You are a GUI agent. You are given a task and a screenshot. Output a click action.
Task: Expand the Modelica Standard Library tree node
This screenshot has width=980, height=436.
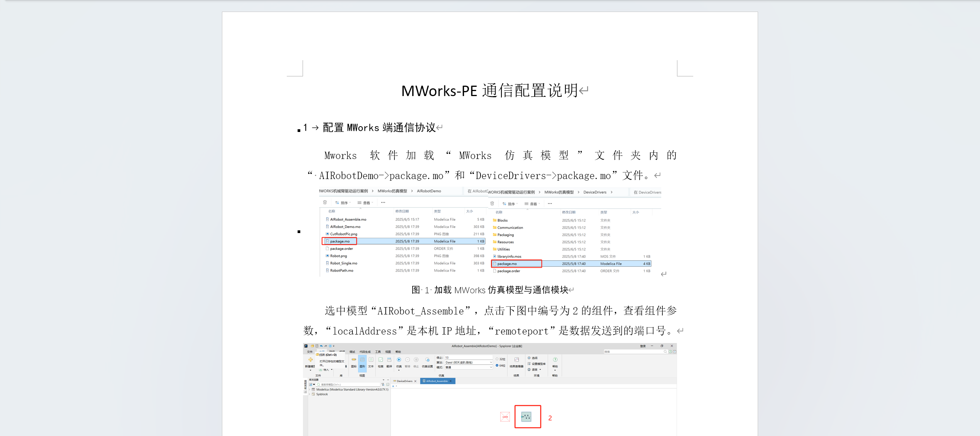coord(310,390)
